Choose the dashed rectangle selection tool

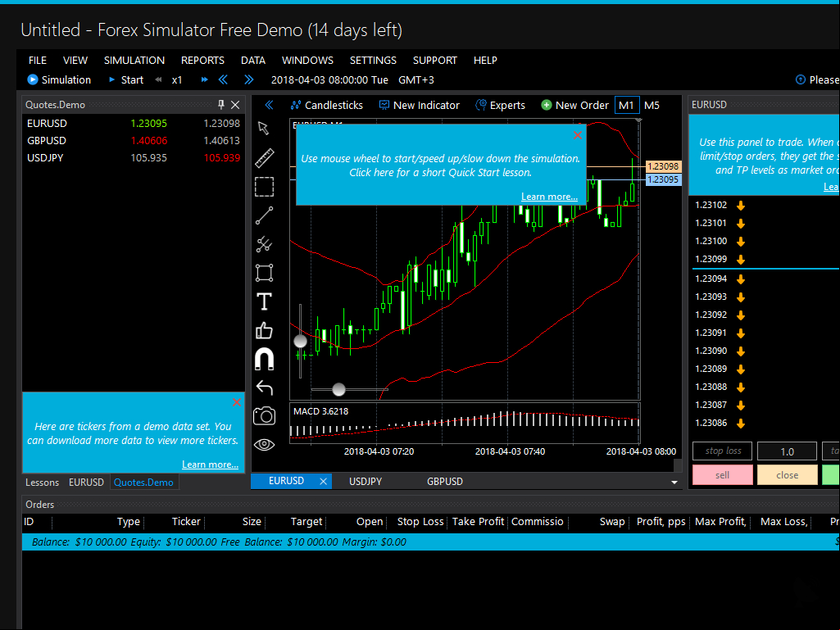coord(264,187)
